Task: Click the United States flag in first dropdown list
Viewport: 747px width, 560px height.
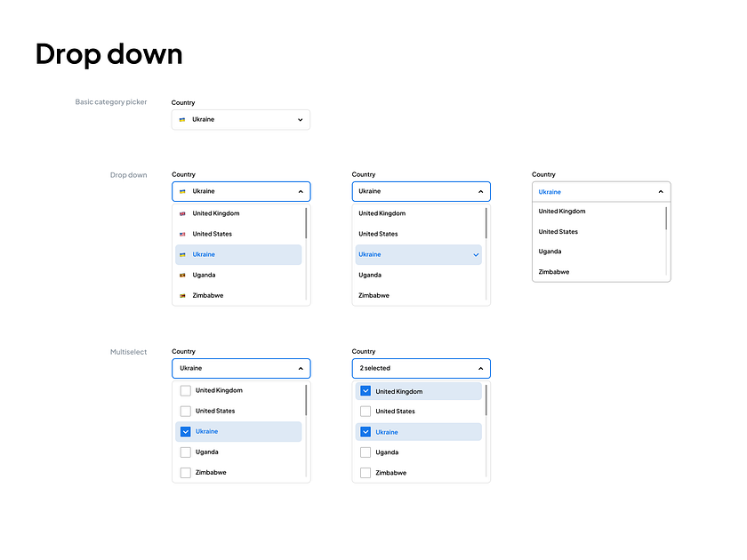Action: [x=184, y=234]
